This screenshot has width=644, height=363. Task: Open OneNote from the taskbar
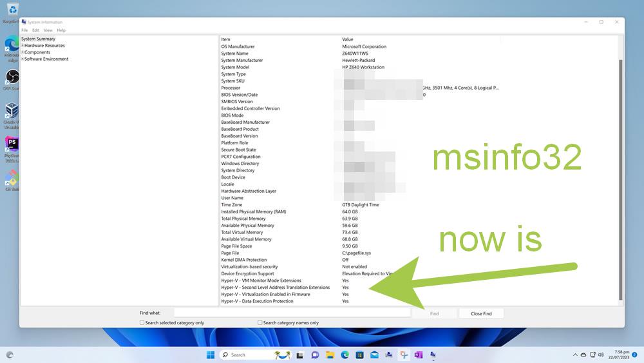(419, 355)
